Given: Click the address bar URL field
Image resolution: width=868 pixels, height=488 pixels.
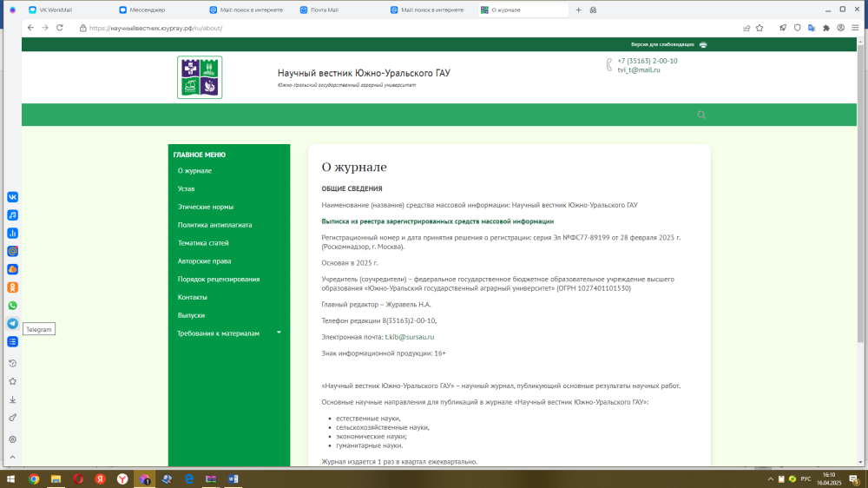Looking at the screenshot, I should pos(347,28).
